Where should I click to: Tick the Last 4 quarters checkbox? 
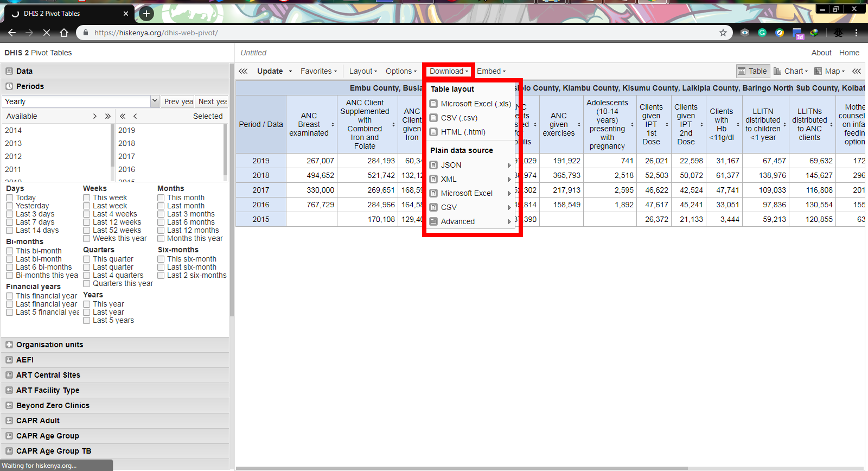pyautogui.click(x=87, y=276)
